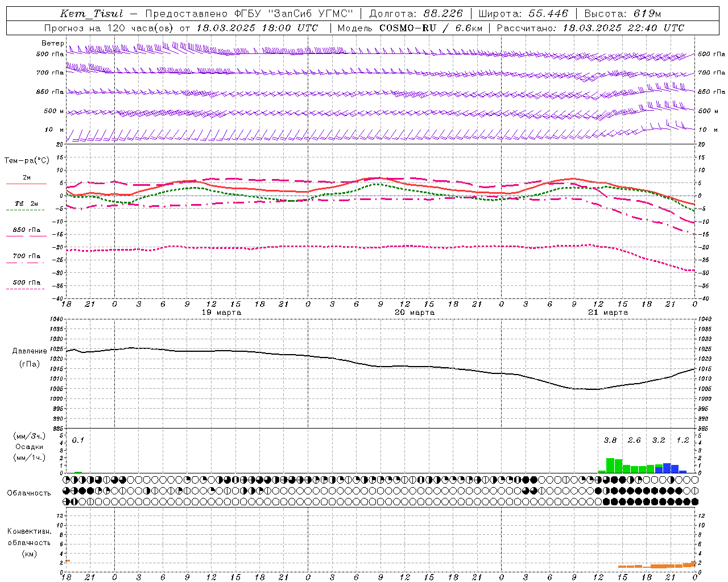Click the "21 марта" date label
Image resolution: width=728 pixels, height=582 pixels.
click(x=608, y=313)
